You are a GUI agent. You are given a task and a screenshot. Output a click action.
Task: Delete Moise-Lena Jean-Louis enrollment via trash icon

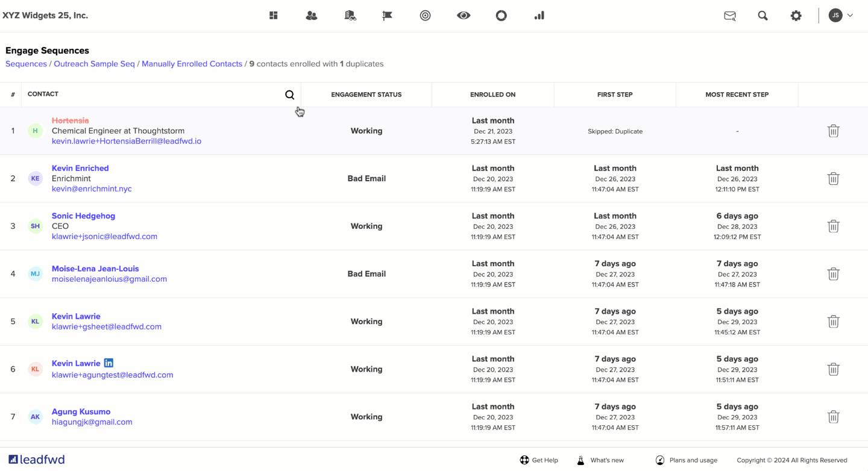[x=833, y=273]
